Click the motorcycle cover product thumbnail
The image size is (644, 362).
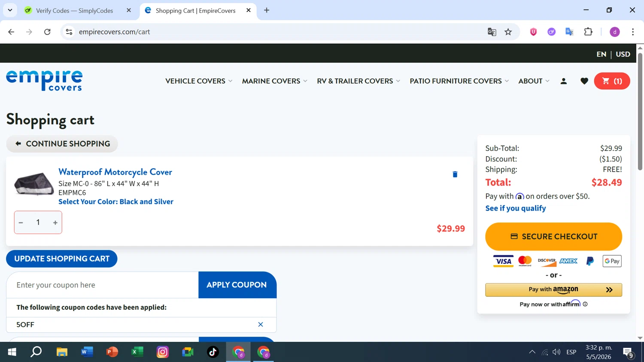click(34, 184)
